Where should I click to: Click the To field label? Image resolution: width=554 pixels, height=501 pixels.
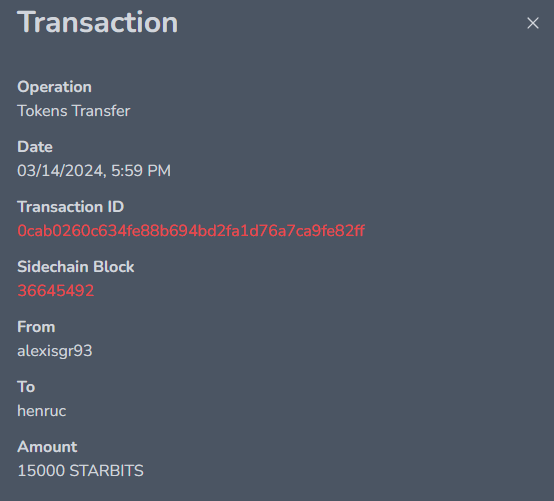tap(26, 387)
